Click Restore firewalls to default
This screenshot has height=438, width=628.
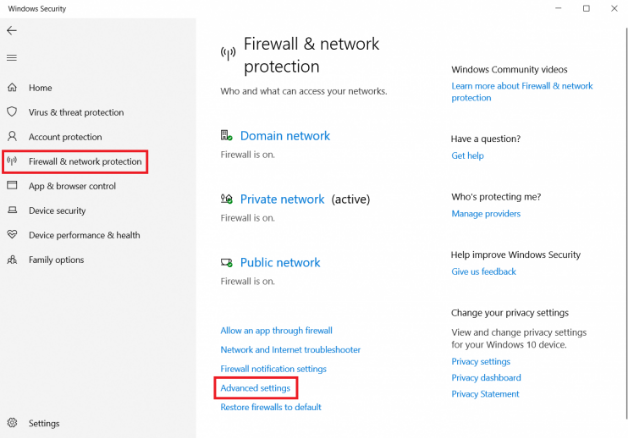(x=271, y=407)
